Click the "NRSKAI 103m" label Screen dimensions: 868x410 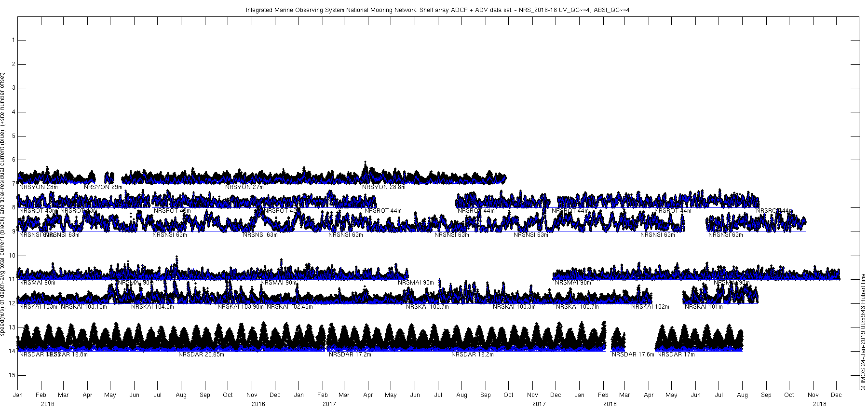(x=38, y=307)
